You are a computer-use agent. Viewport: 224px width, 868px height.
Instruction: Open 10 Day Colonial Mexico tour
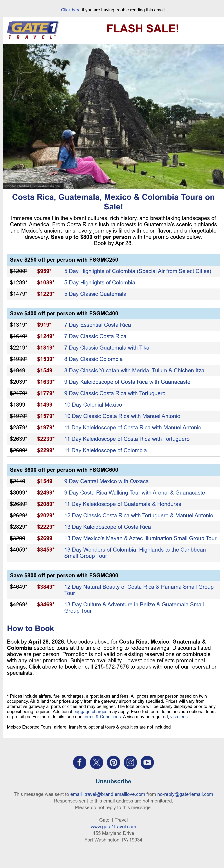(93, 405)
